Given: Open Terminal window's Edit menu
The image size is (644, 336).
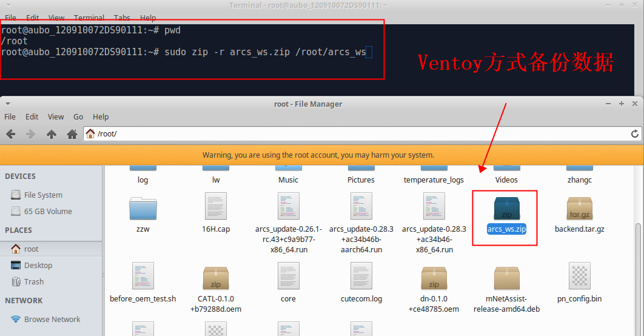Looking at the screenshot, I should coord(32,18).
